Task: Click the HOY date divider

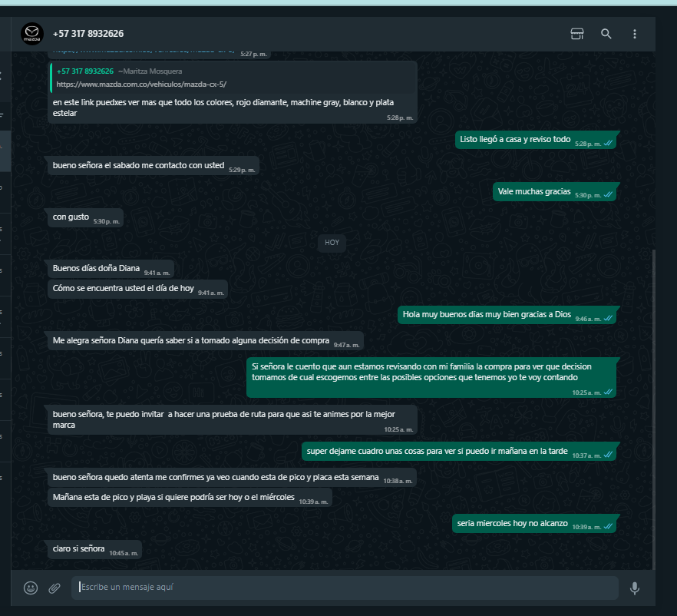Action: 332,243
